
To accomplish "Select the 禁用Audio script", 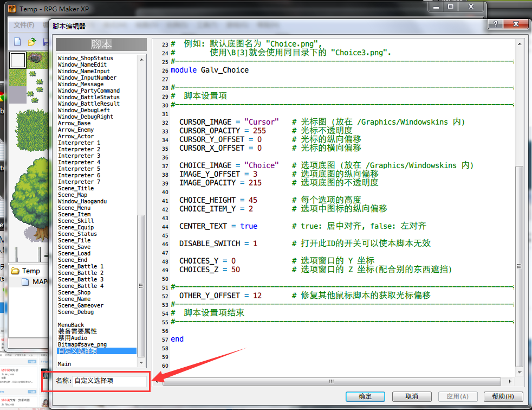I will coord(73,338).
